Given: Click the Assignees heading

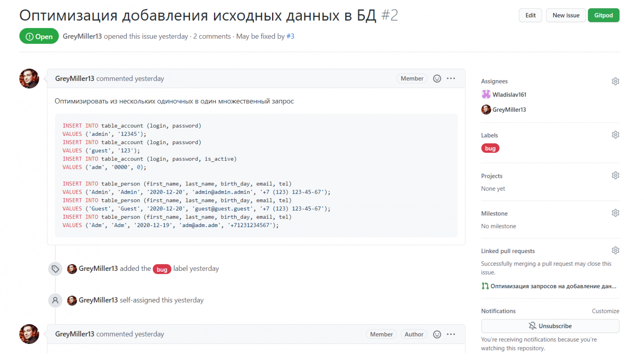Looking at the screenshot, I should click(x=494, y=81).
